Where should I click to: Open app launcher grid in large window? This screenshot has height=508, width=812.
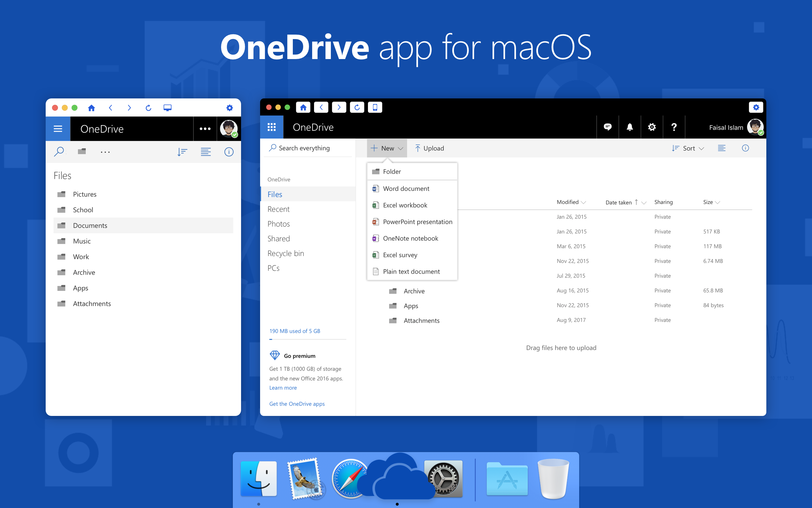click(x=272, y=127)
